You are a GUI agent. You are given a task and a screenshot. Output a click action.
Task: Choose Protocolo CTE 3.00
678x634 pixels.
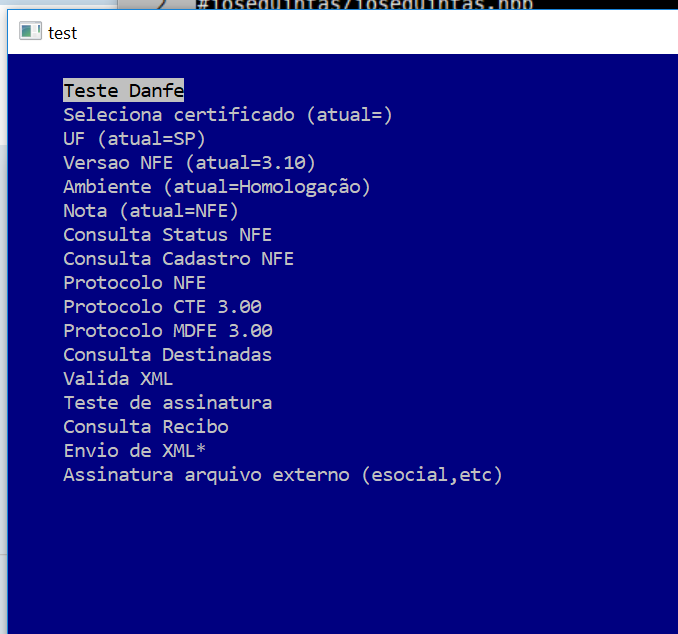pos(162,307)
